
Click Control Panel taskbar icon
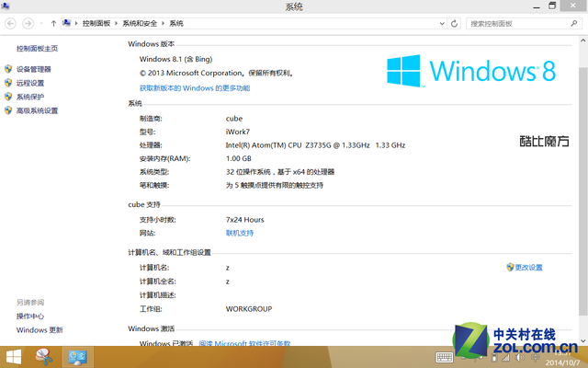click(77, 357)
